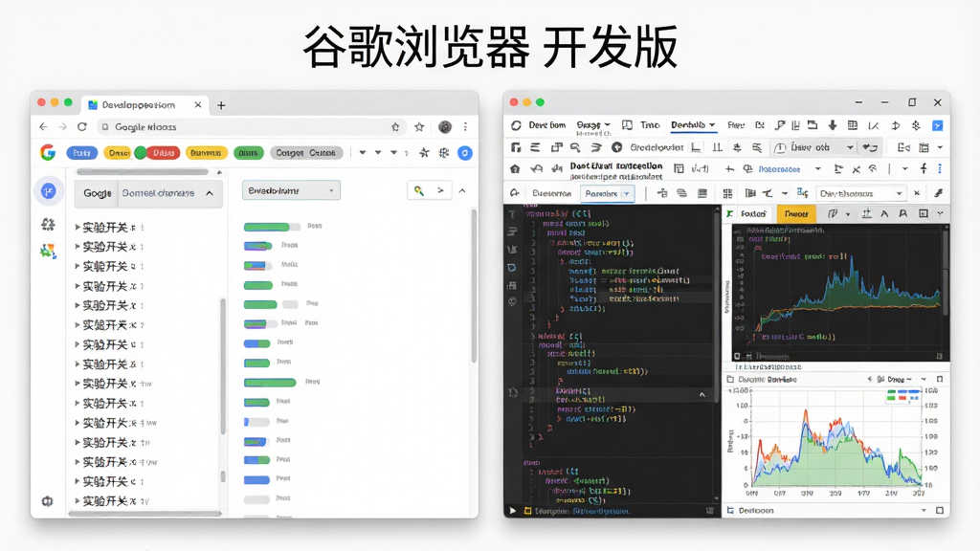Viewport: 980px width, 551px height.
Task: Click the blue vertical dots menu in DevTools
Action: click(x=940, y=169)
